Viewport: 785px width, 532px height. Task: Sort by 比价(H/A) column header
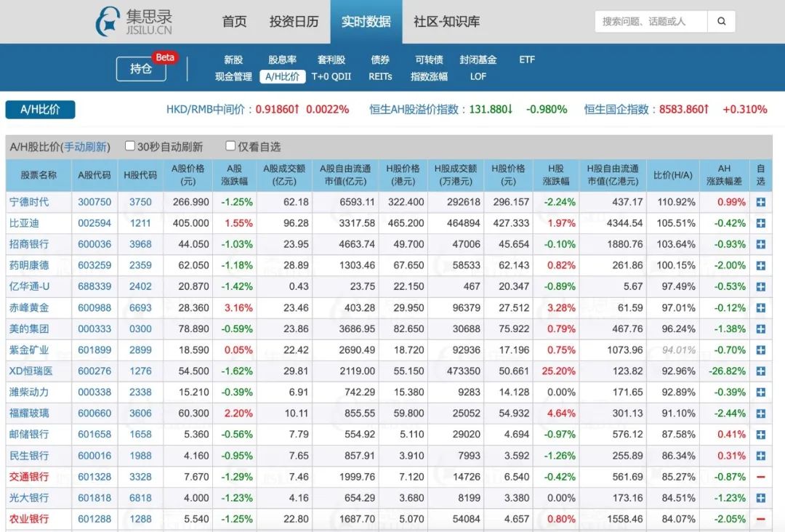point(673,174)
